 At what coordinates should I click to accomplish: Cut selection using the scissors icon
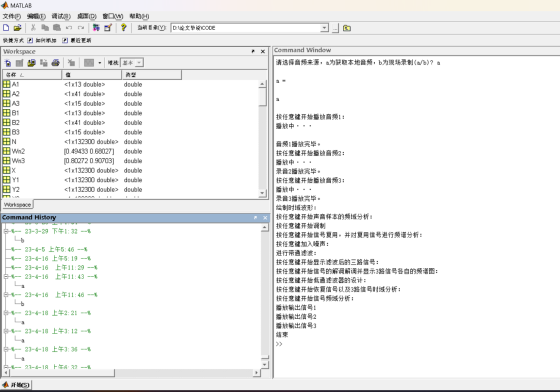33,28
